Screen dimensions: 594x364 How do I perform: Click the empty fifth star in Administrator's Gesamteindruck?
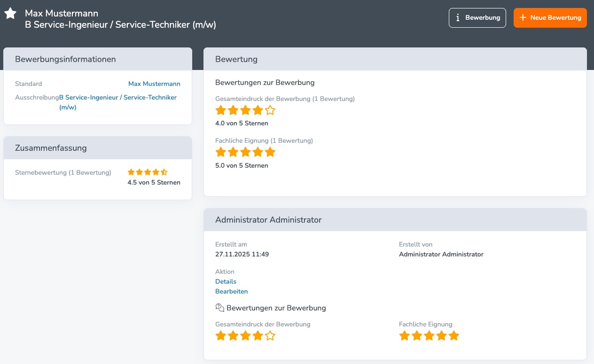click(270, 336)
